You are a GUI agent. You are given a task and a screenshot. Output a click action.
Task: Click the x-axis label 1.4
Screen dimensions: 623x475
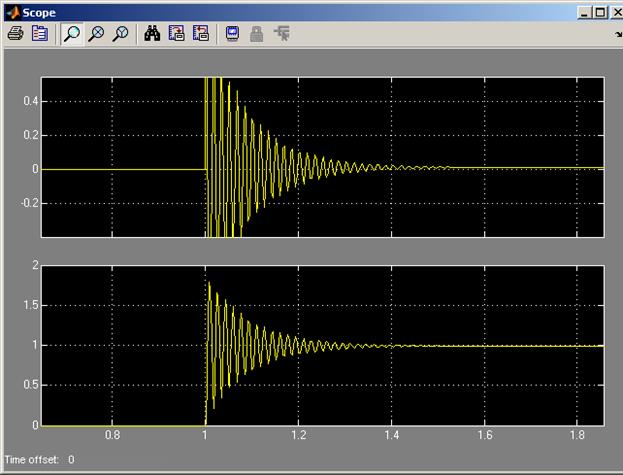(391, 435)
